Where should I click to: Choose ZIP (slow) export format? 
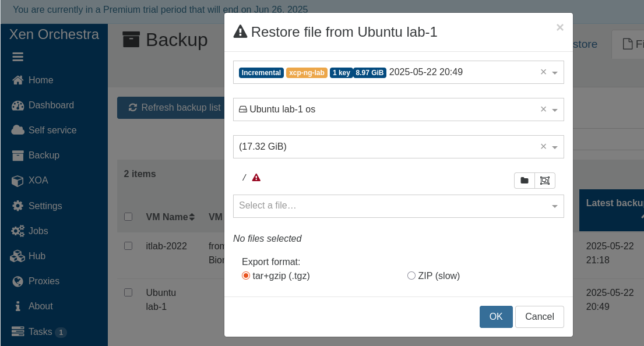tap(411, 276)
